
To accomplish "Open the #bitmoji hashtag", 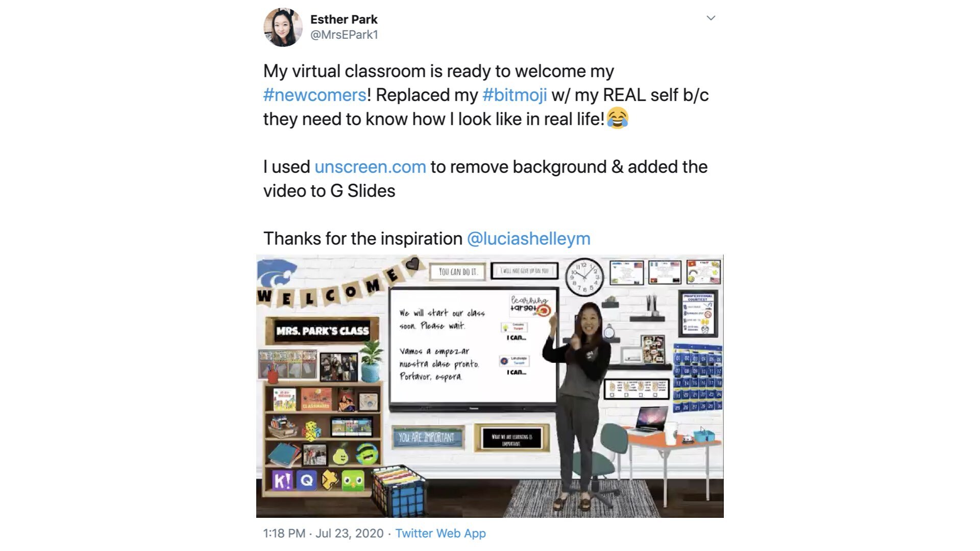I will (514, 95).
